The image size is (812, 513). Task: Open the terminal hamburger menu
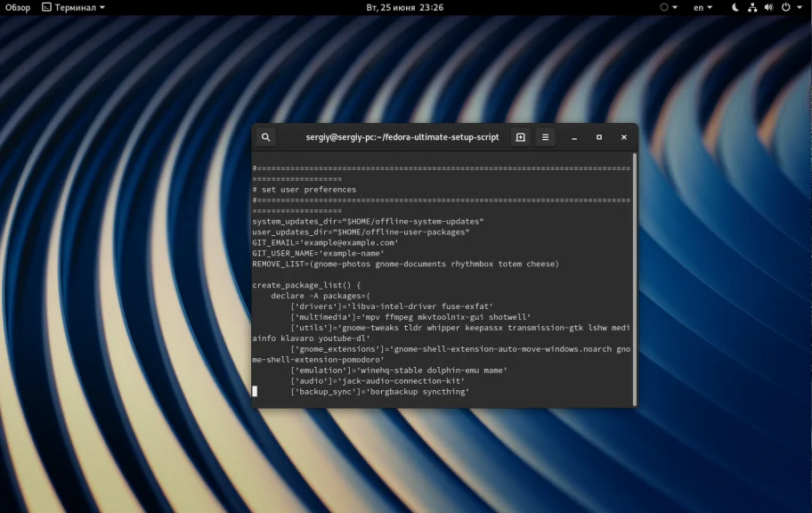(545, 137)
